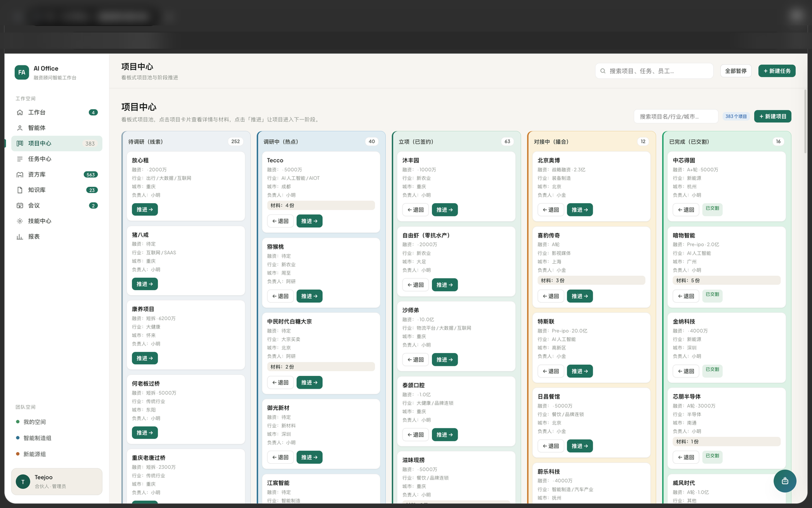The width and height of the screenshot is (812, 508).
Task: Click 推进 on 何老板过桥 card
Action: (145, 433)
